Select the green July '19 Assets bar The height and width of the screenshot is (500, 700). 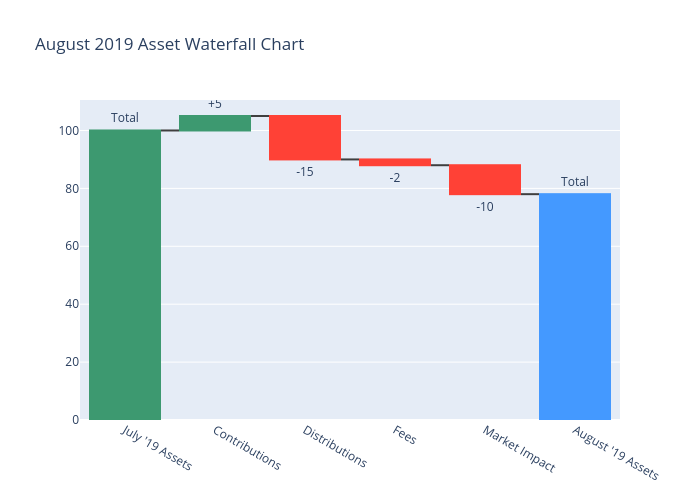(125, 275)
